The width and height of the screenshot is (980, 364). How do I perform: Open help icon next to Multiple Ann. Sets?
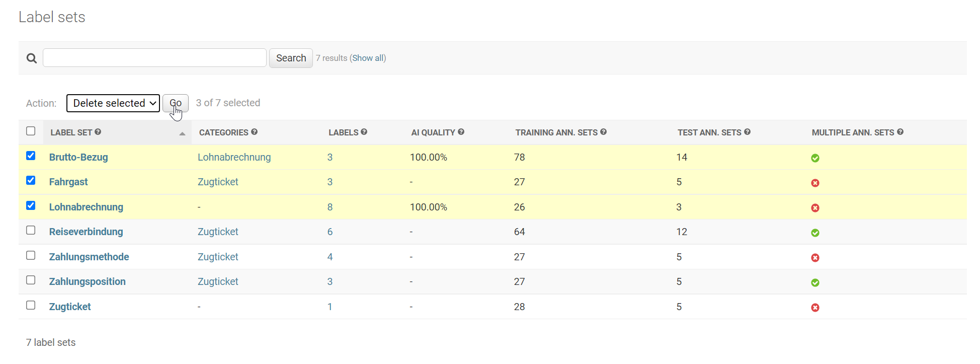click(901, 132)
